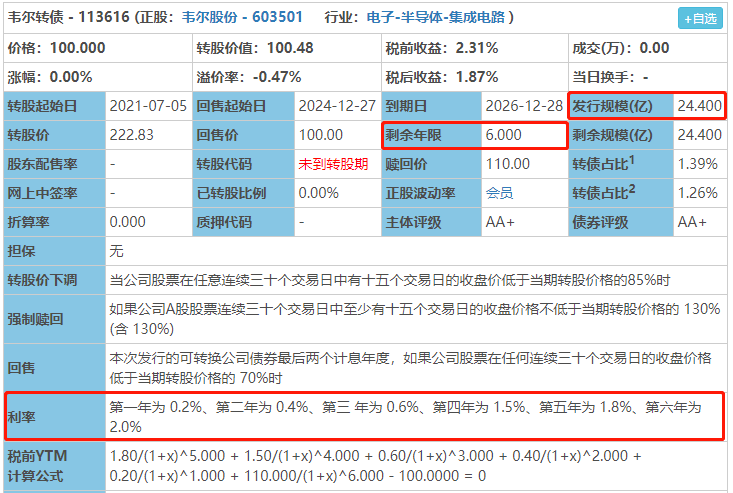
Task: Select the 溢价率 -0.47% figure
Action: tap(277, 77)
